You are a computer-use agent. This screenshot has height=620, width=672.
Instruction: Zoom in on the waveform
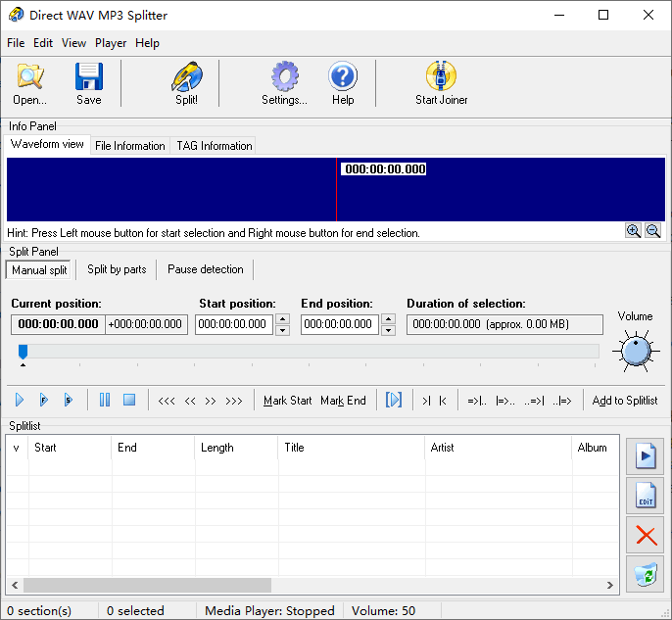point(634,231)
